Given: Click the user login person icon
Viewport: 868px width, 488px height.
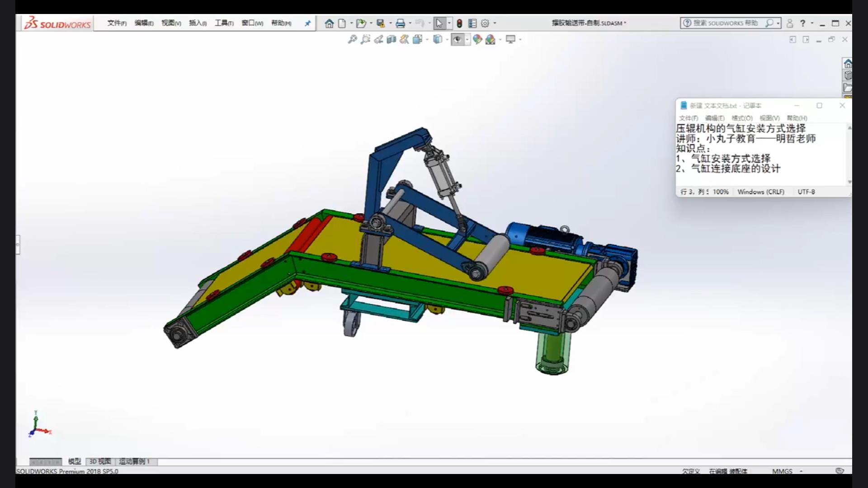Looking at the screenshot, I should 790,23.
